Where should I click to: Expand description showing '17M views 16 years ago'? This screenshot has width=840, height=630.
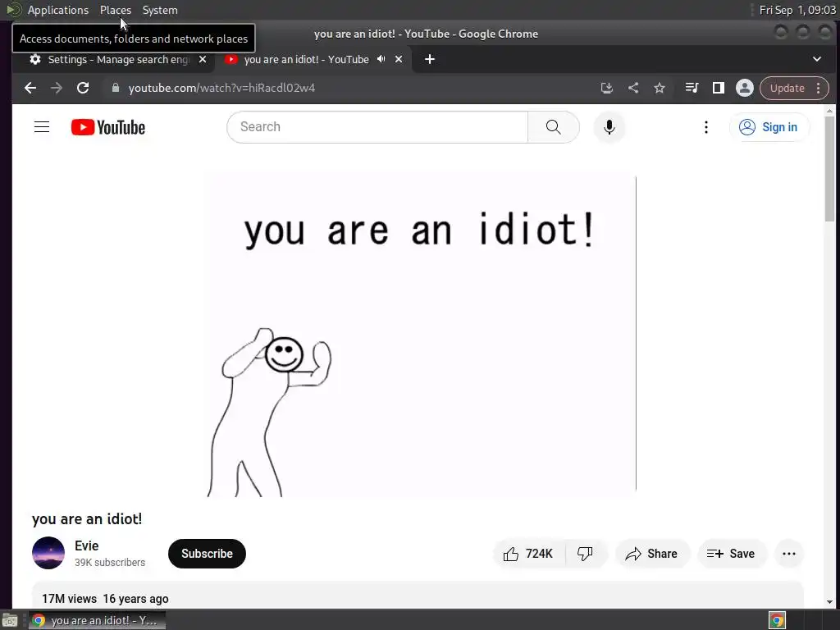coord(418,596)
